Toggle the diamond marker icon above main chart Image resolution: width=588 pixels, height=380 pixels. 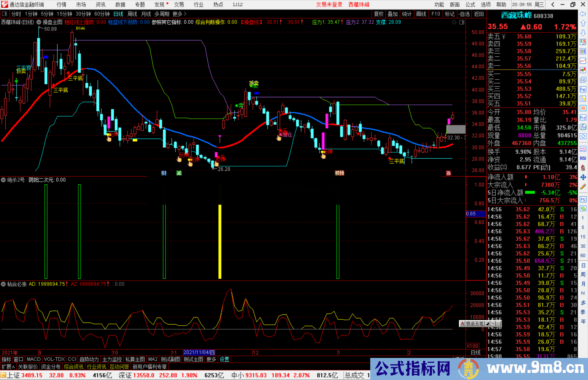click(454, 22)
